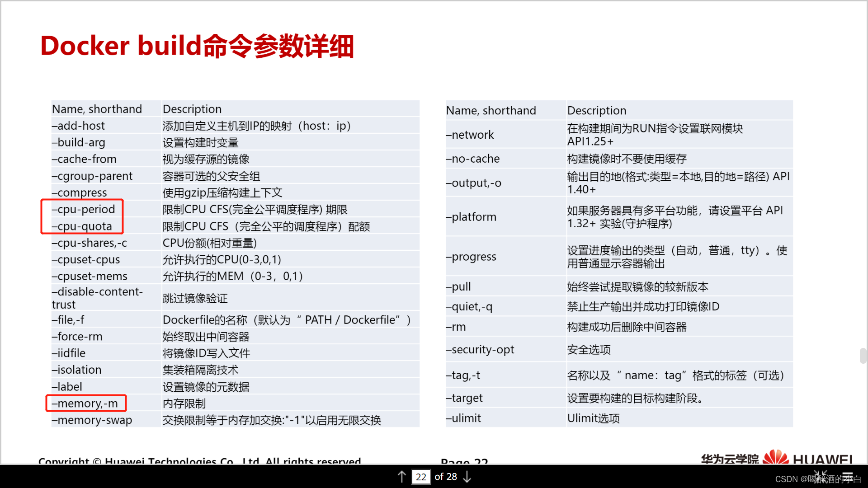Click the description '容器可选的父安全组'
Viewport: 868px width, 488px height.
(211, 176)
